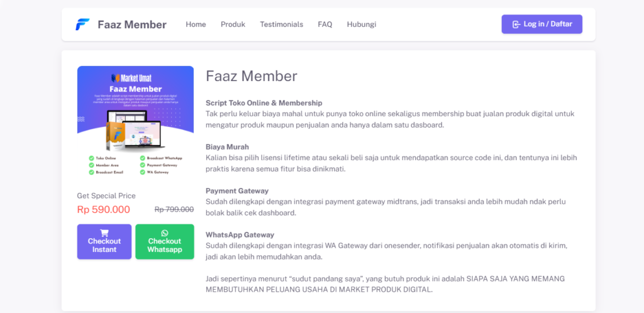Open the Testimonials section from navbar
Image resolution: width=644 pixels, height=313 pixels.
(281, 25)
